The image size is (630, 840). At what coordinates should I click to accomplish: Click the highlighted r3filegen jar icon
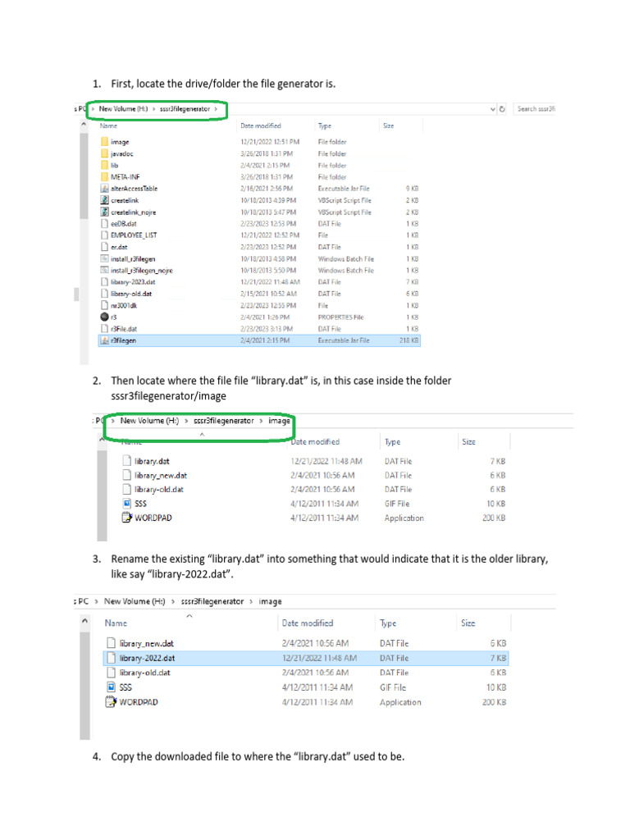point(104,340)
